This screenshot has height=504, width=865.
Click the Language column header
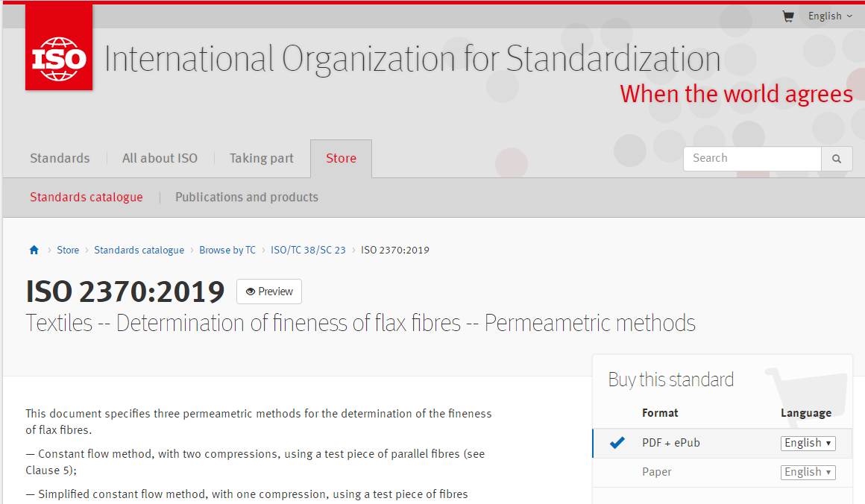[806, 413]
